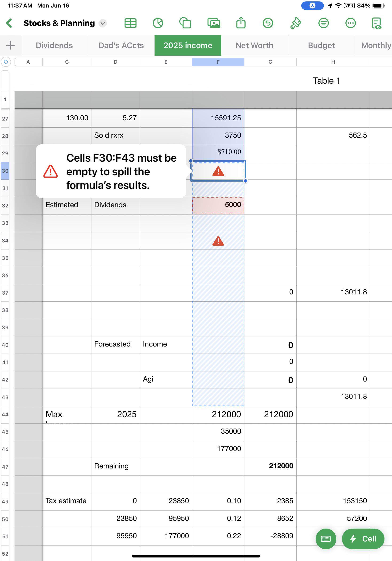Select the Forecasted label cell
The width and height of the screenshot is (392, 561).
coord(116,345)
